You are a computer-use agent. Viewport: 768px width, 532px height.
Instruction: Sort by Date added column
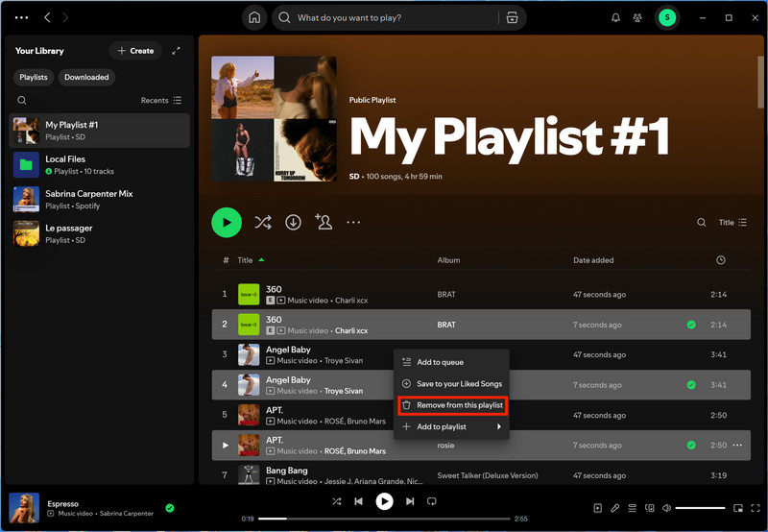(593, 260)
